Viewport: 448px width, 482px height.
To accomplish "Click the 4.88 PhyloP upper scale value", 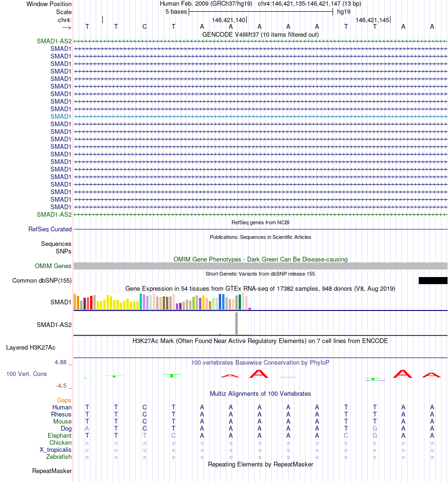I will 61,362.
